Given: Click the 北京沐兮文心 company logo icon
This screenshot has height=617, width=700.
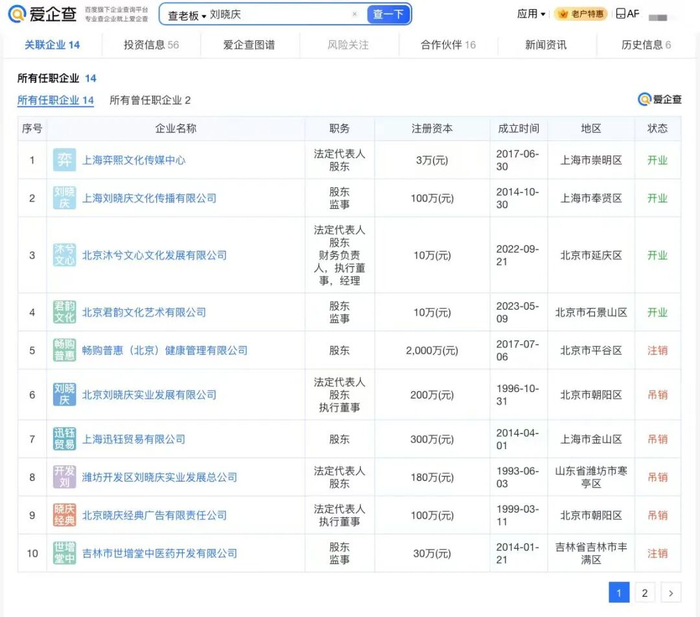Looking at the screenshot, I should tap(64, 255).
